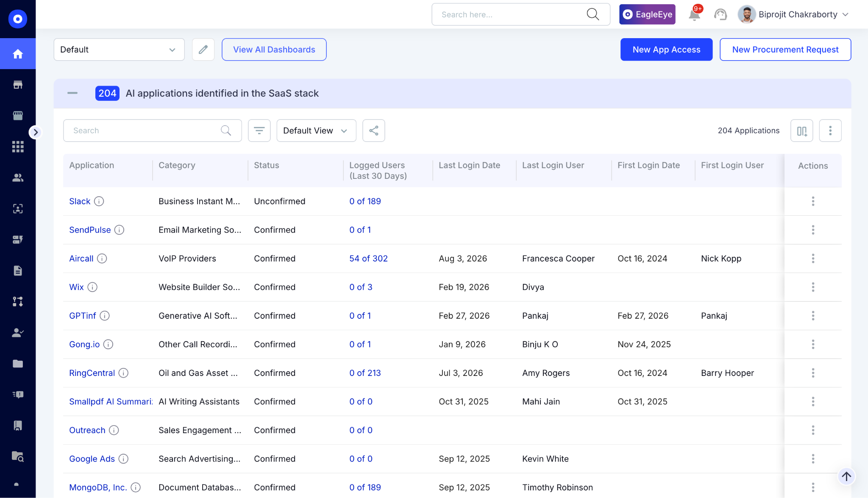868x498 pixels.
Task: Click the Category column header
Action: [x=177, y=165]
